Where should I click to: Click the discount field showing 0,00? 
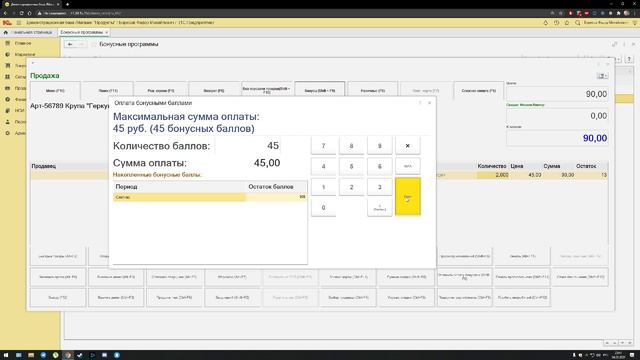(x=557, y=116)
